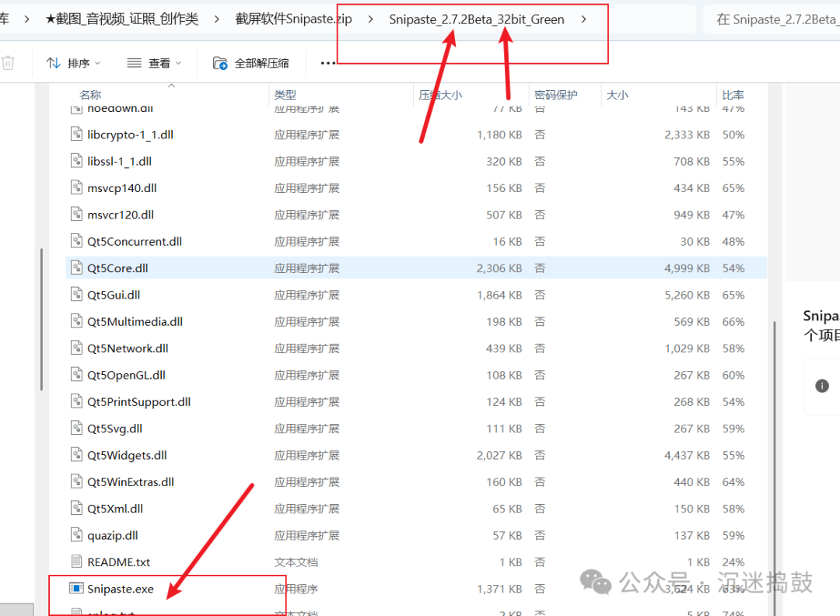Image resolution: width=840 pixels, height=616 pixels.
Task: Click the extract all (全部解压缩) icon
Action: 220,63
